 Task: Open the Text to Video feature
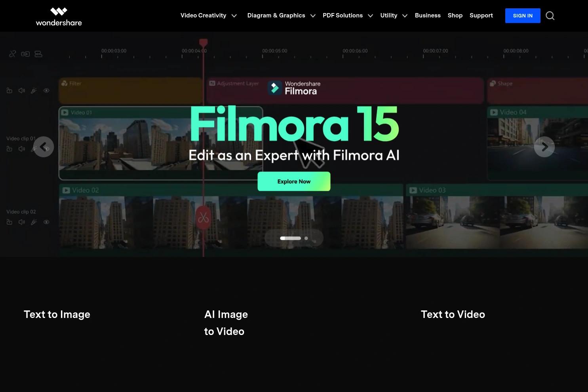pyautogui.click(x=453, y=314)
